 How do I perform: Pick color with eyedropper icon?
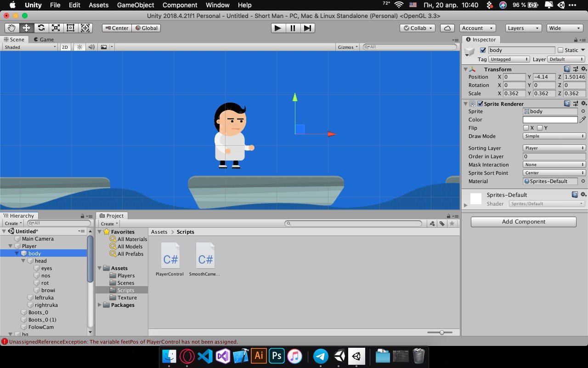click(582, 120)
